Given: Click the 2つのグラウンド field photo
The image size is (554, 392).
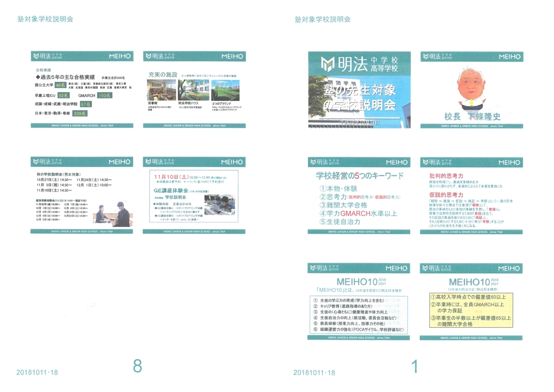Looking at the screenshot, I should coord(225,90).
